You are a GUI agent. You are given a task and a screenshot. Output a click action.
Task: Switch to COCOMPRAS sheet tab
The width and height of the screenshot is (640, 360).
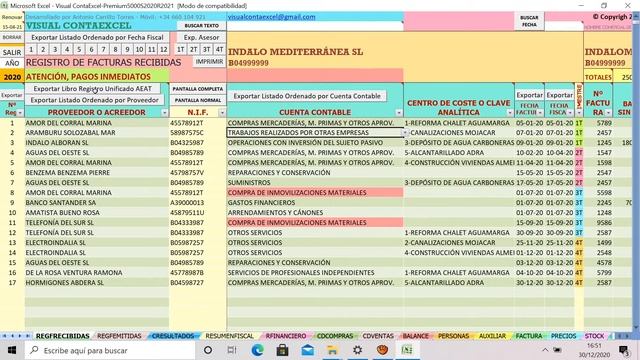[x=335, y=336]
